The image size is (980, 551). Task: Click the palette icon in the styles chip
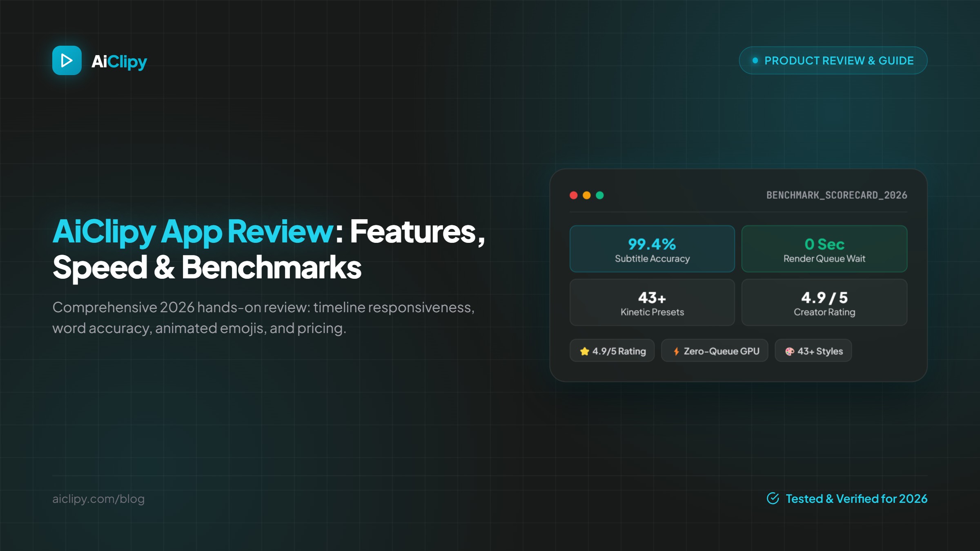click(x=790, y=351)
